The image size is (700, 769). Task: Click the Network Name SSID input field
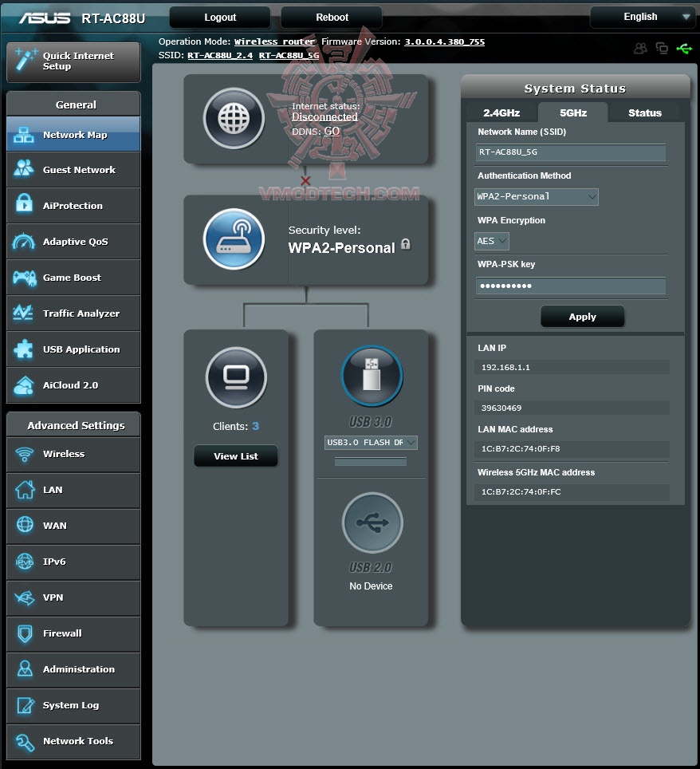pos(571,152)
